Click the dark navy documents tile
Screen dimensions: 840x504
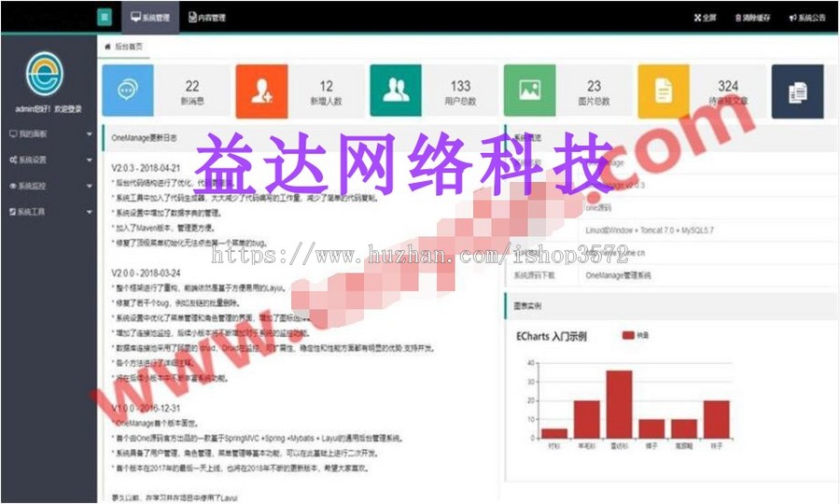coord(797,91)
